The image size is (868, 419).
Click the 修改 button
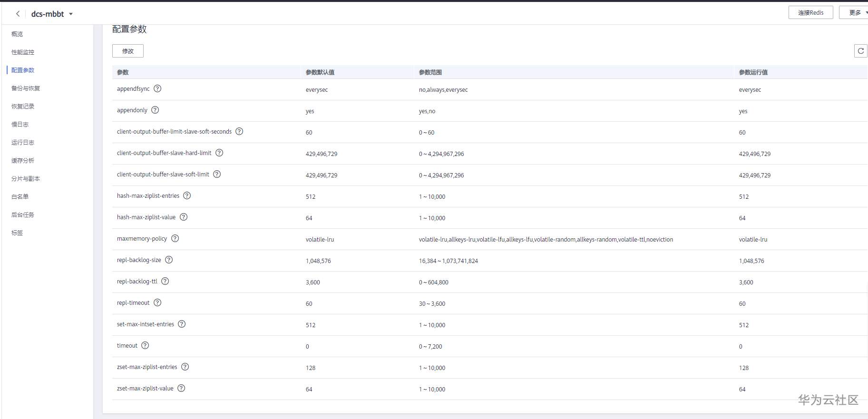click(x=128, y=51)
